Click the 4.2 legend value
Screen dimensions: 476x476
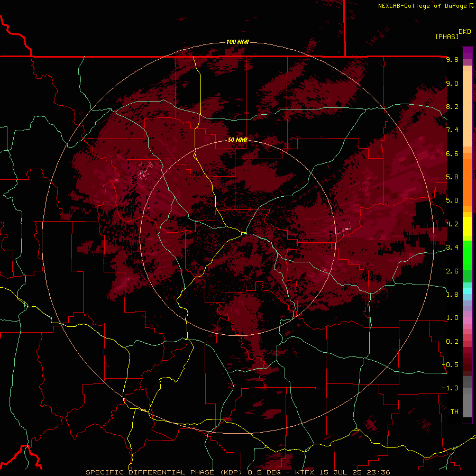pos(452,224)
